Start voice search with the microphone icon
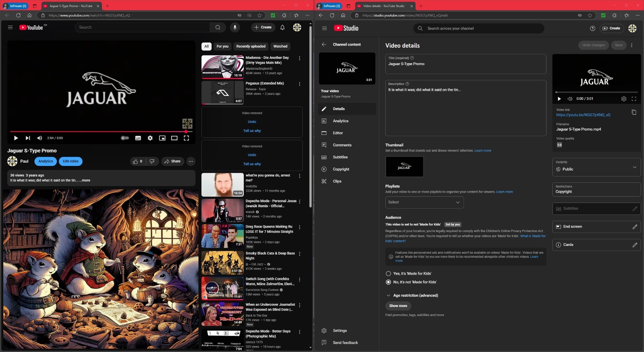 click(x=235, y=27)
